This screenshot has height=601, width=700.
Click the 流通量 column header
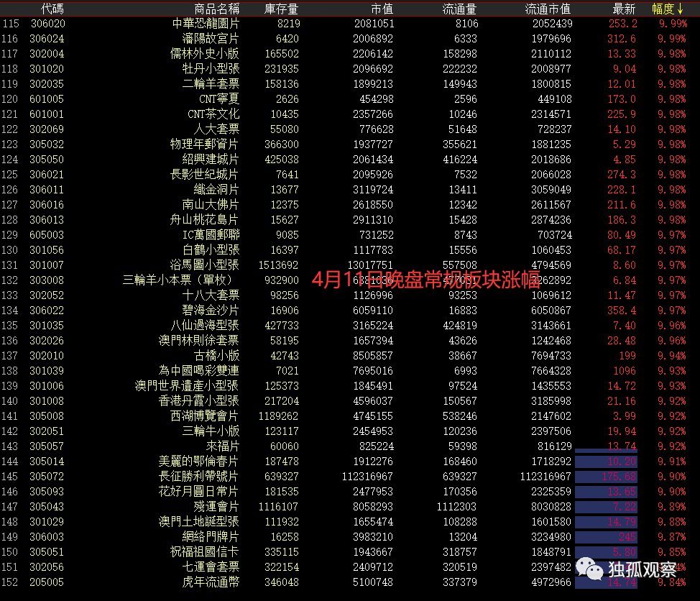[459, 9]
